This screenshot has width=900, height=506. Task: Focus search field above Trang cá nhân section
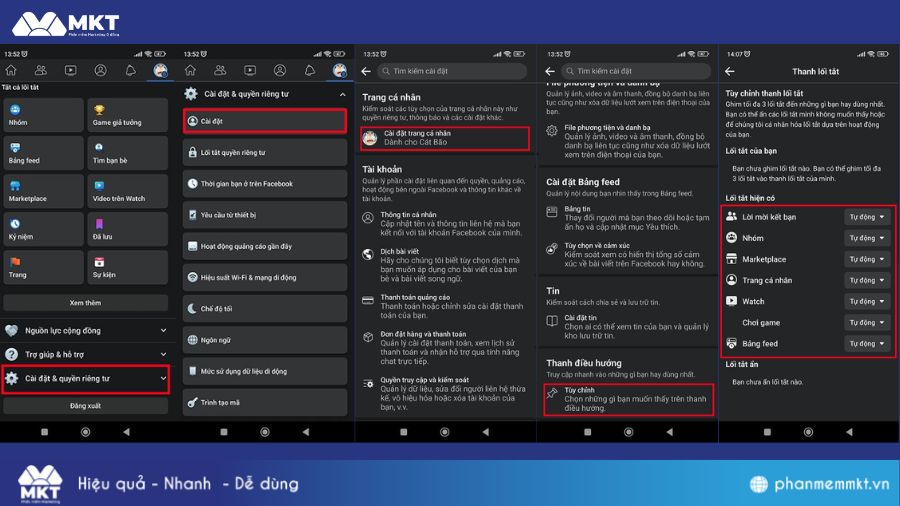pyautogui.click(x=452, y=71)
